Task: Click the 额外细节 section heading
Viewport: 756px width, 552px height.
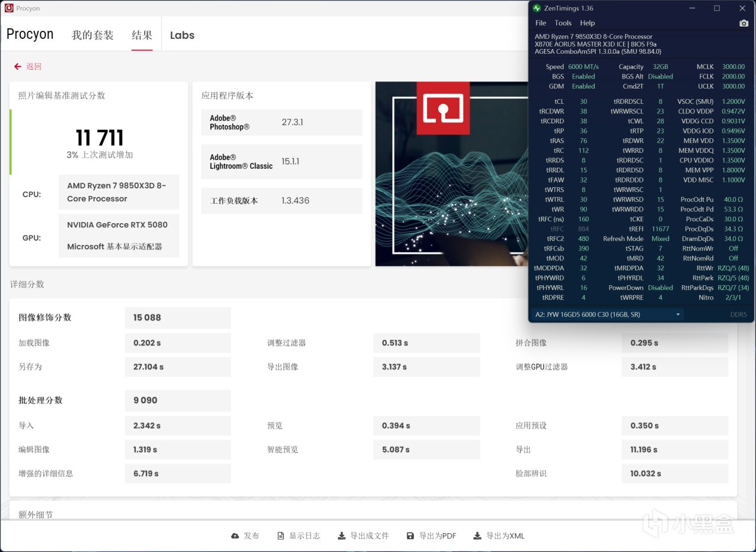Action: [35, 515]
